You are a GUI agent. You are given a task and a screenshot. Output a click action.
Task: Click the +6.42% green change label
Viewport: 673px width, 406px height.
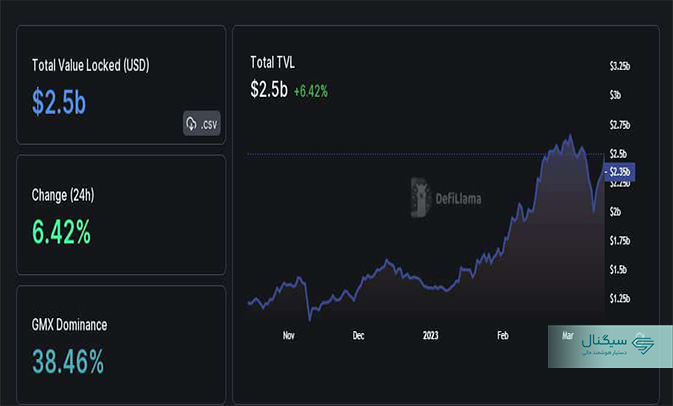point(311,91)
